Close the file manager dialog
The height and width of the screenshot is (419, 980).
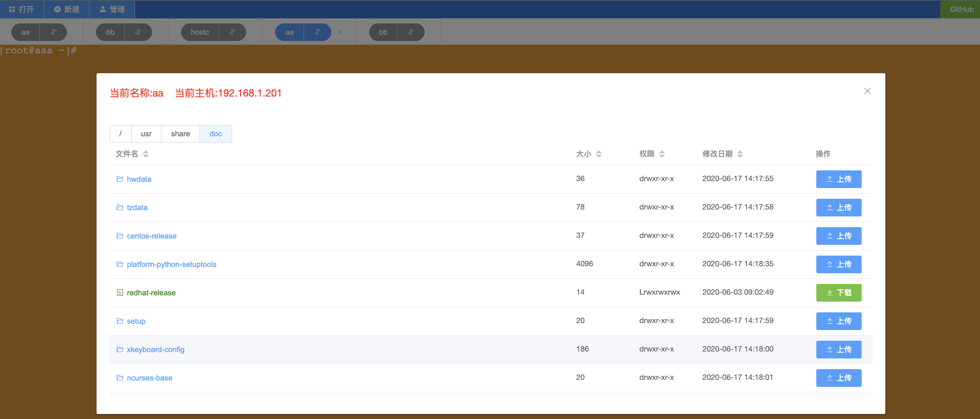point(867,91)
